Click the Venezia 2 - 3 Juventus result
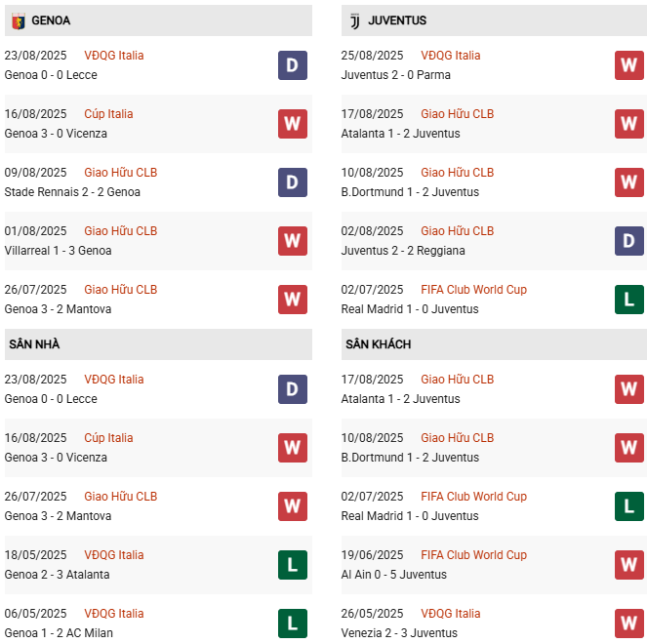647x644 pixels. click(x=398, y=633)
